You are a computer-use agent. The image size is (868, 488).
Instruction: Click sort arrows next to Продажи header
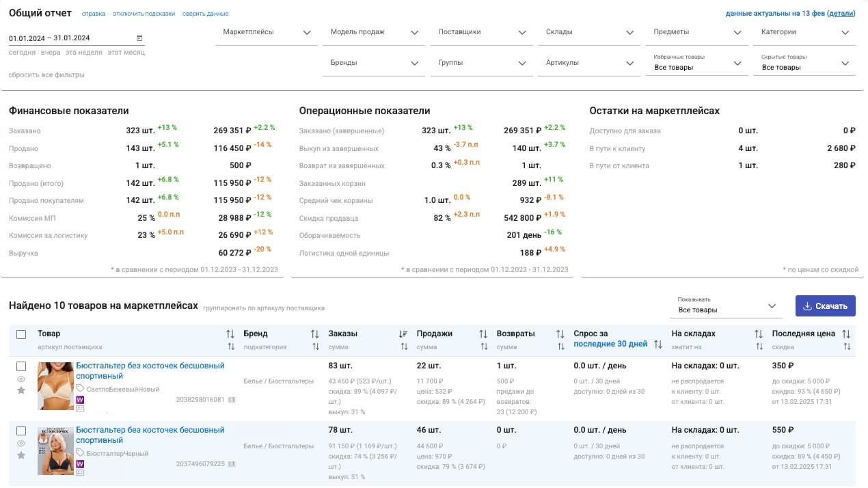click(x=483, y=334)
